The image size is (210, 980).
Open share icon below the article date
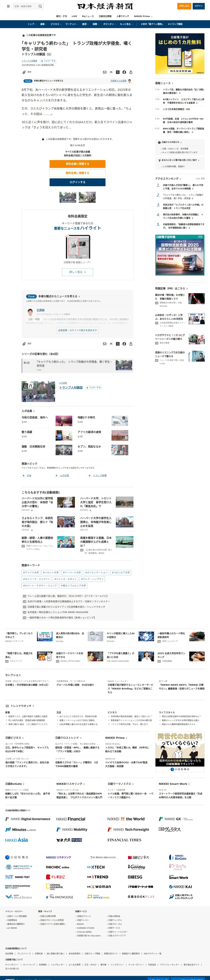(x=131, y=72)
